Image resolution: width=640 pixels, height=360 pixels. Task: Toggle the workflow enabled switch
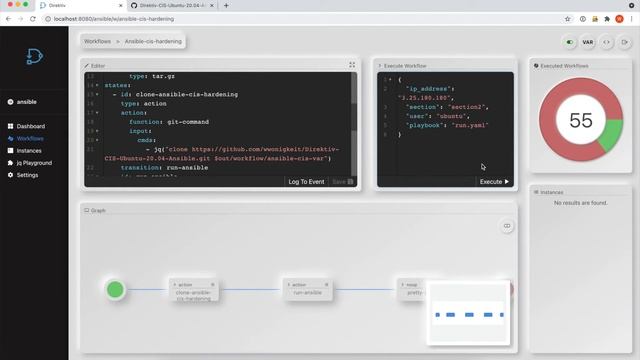click(x=569, y=42)
